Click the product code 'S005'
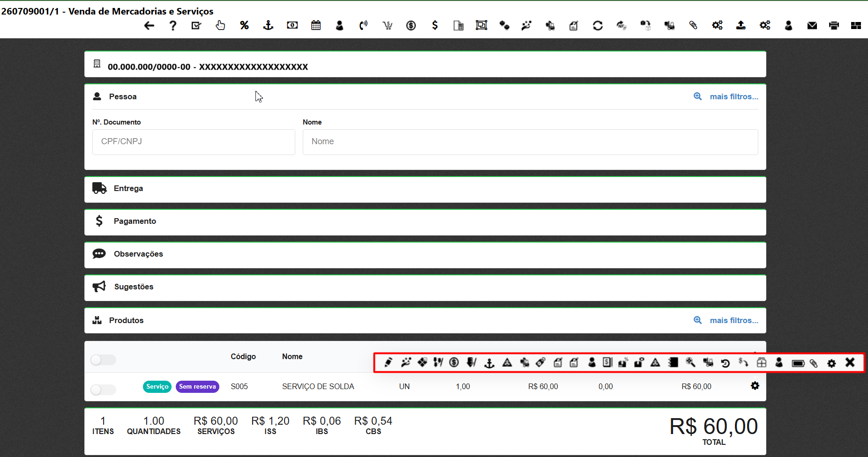 click(x=239, y=387)
